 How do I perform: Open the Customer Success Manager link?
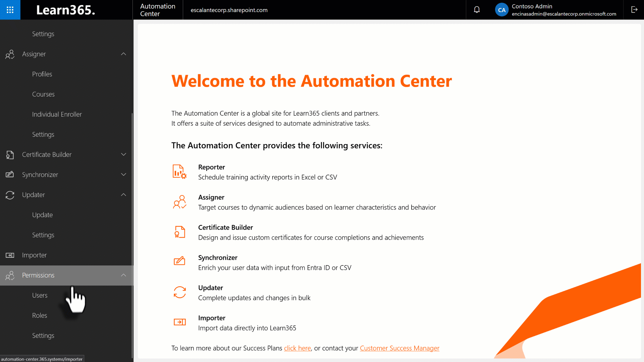399,348
